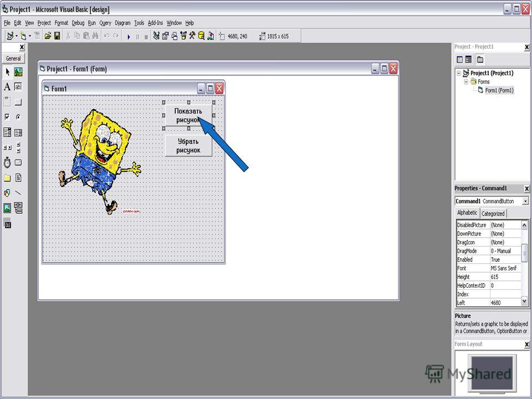This screenshot has width=532, height=399.
Task: Switch to the Alphabetic properties tab
Action: click(x=467, y=213)
